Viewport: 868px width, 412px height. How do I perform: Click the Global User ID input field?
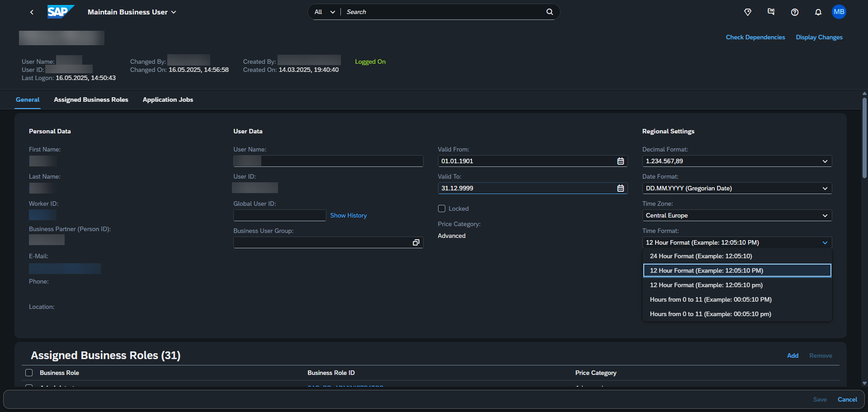coord(279,215)
